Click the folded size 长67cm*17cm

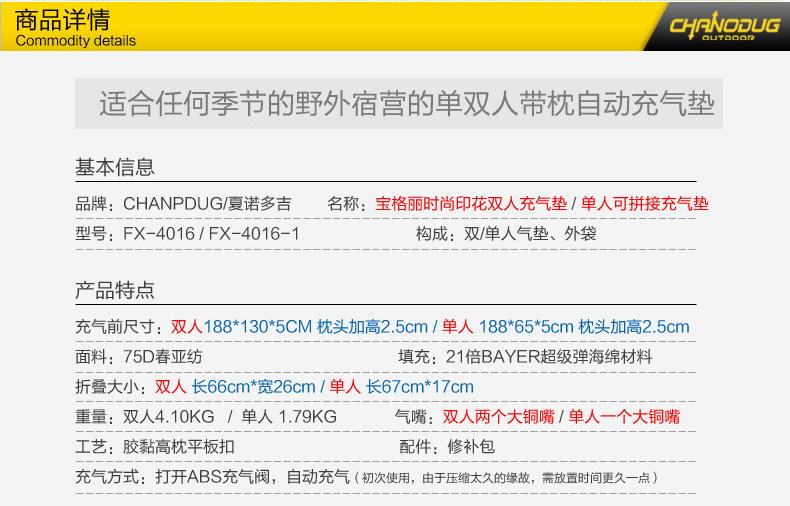tap(420, 387)
